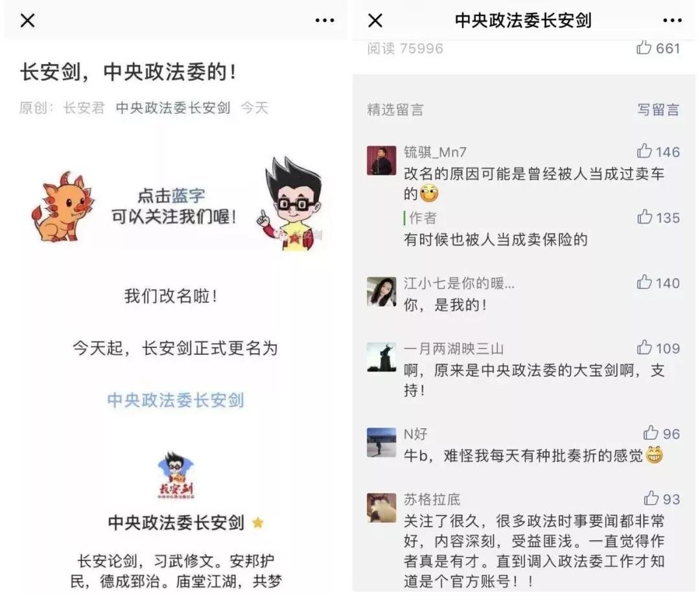Tap the orange qilin mascot image

coord(63,207)
